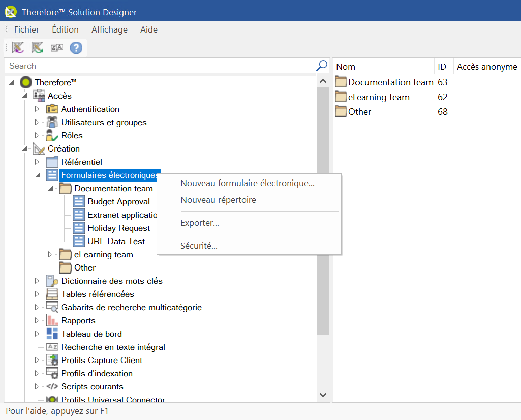
Task: Select Exporter in the context menu
Action: pos(200,223)
